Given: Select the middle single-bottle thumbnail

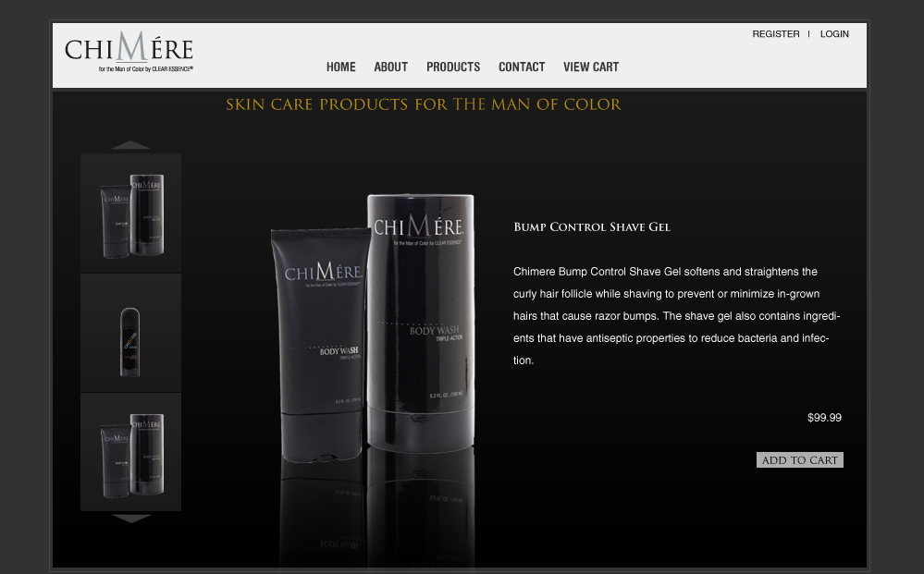Looking at the screenshot, I should coord(130,333).
